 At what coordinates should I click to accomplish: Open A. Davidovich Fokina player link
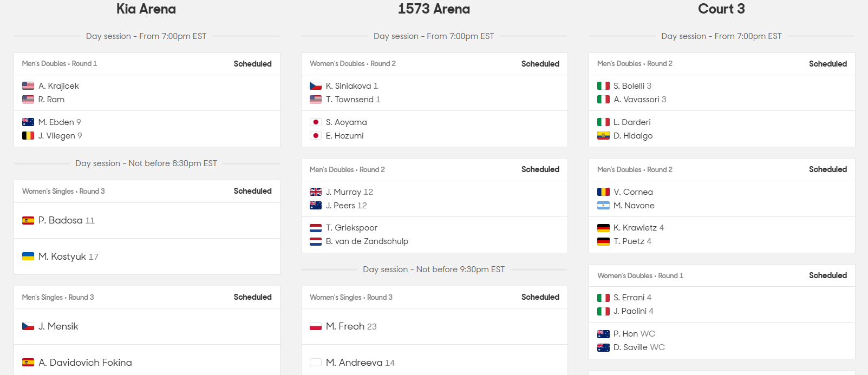(85, 363)
